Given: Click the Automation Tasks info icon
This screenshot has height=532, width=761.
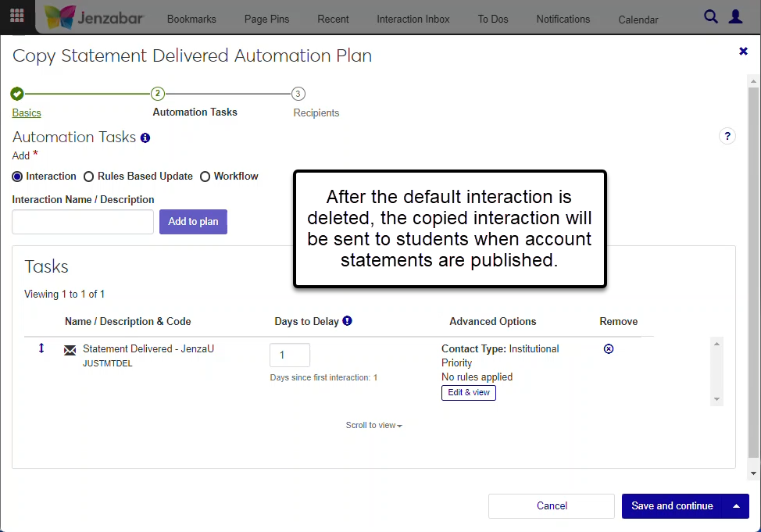Looking at the screenshot, I should click(x=145, y=137).
